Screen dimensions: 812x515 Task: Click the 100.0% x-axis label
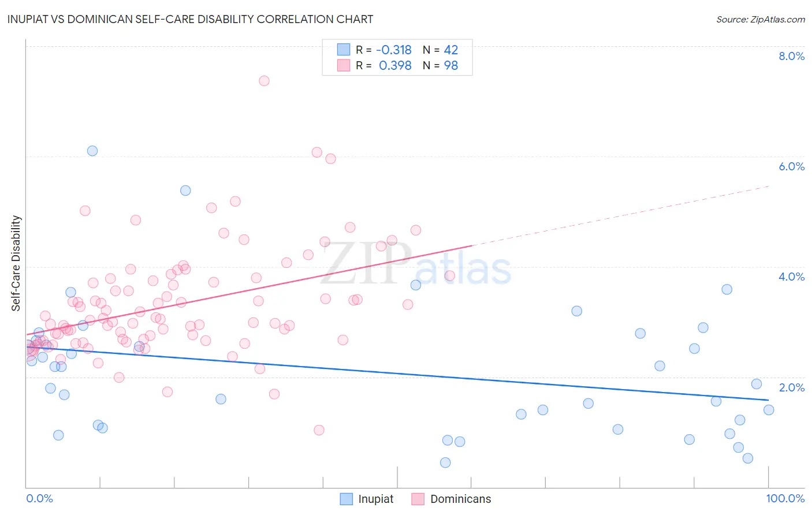coord(785,498)
